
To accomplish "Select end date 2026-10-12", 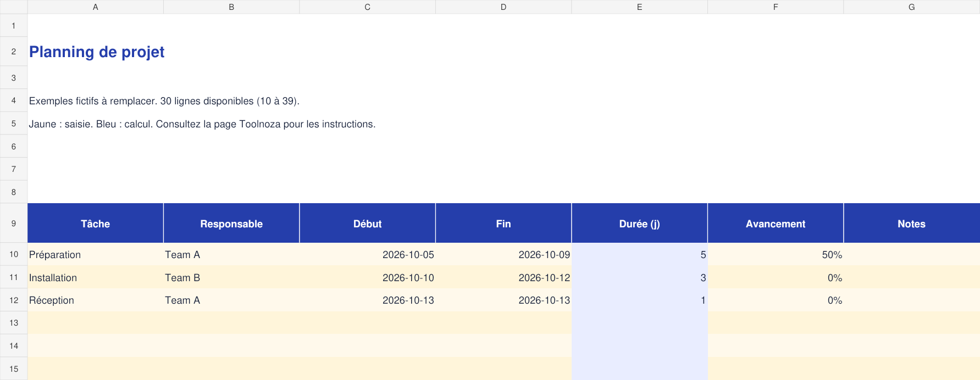I will (x=503, y=278).
